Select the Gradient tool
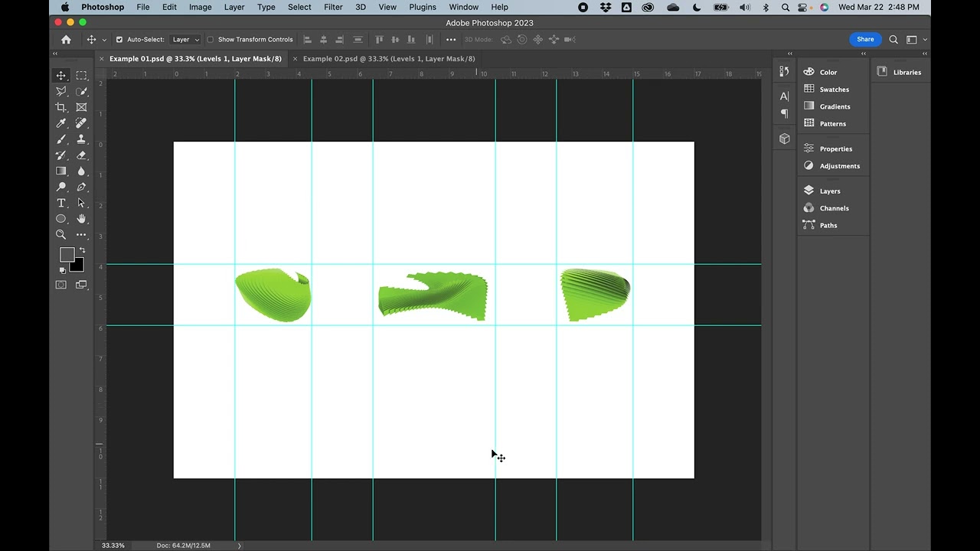 (61, 171)
